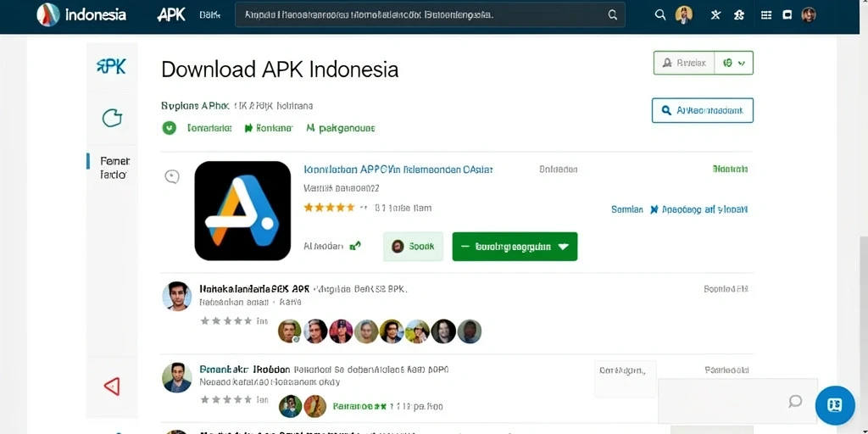Click last avatar in the row of eight
The image size is (868, 434).
tap(470, 331)
